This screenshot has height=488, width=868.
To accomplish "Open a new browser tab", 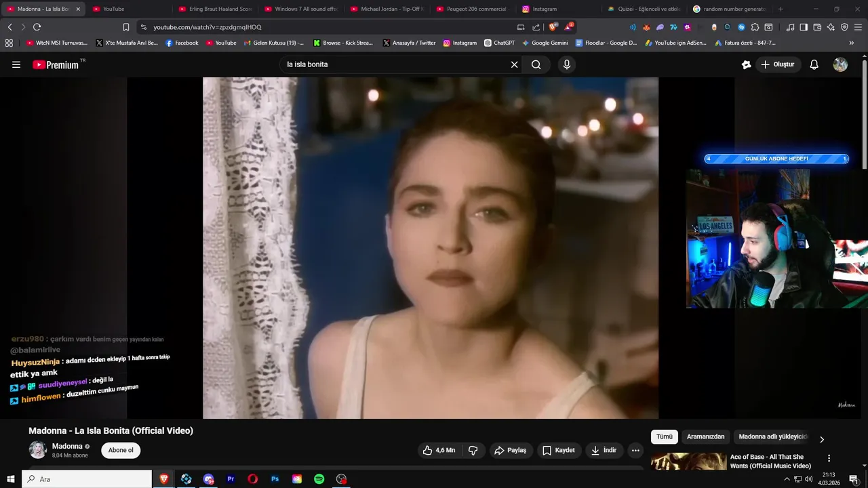I will [781, 9].
